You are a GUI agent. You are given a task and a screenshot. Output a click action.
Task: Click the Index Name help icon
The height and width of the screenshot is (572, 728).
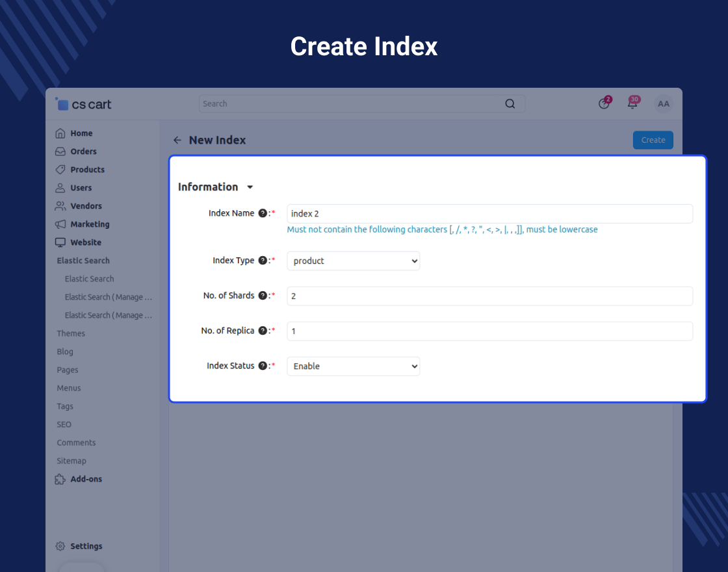point(263,213)
